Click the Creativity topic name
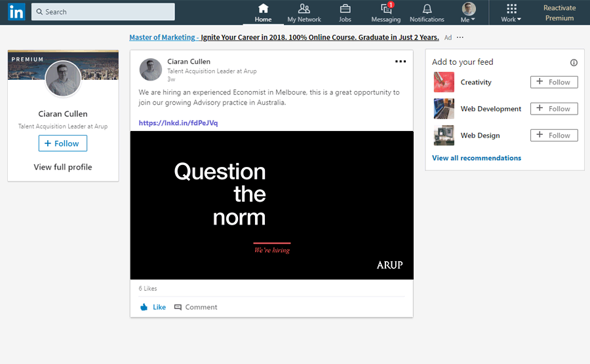590x364 pixels. coord(476,82)
